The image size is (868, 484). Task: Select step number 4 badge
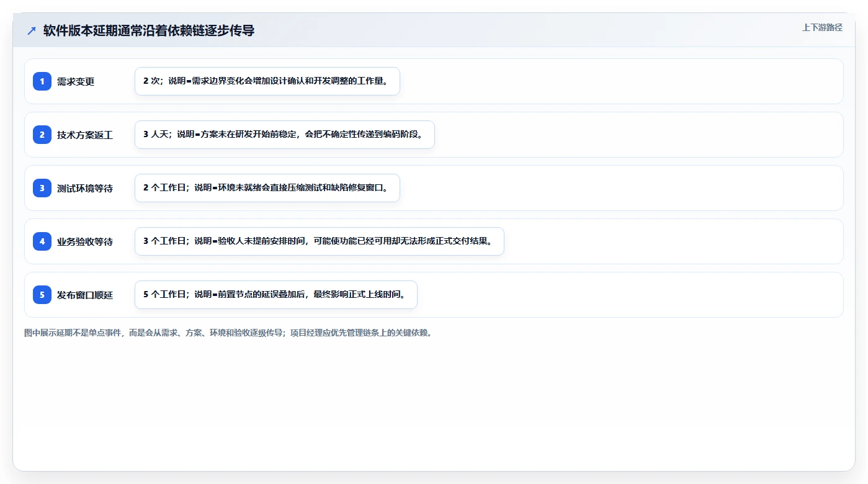tap(42, 241)
